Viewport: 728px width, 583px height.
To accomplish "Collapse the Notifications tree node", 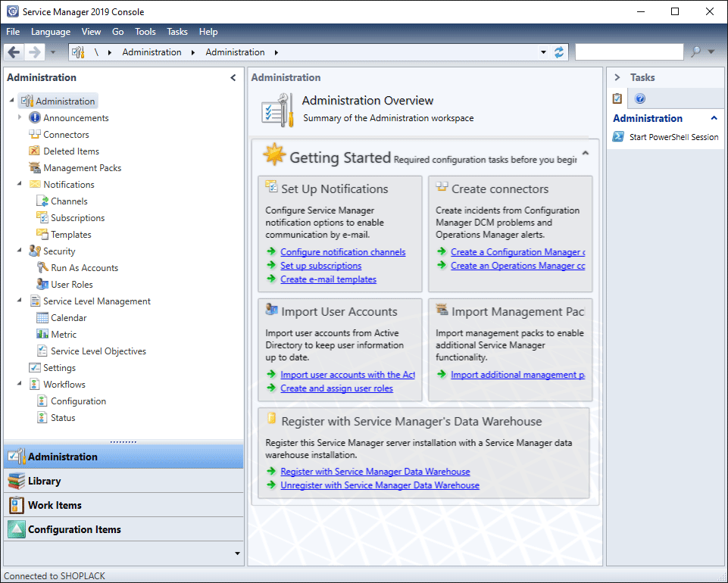I will point(20,184).
